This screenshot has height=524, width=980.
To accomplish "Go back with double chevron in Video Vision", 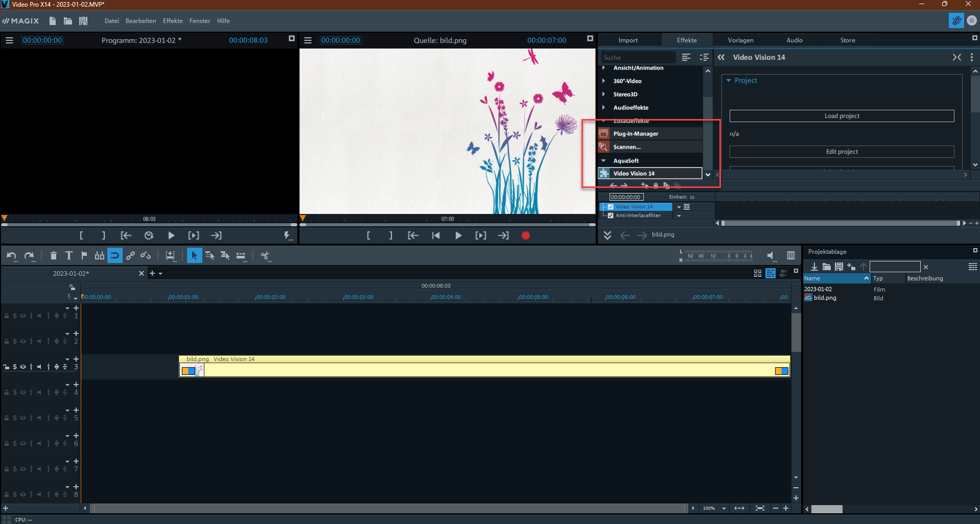I will click(x=721, y=57).
